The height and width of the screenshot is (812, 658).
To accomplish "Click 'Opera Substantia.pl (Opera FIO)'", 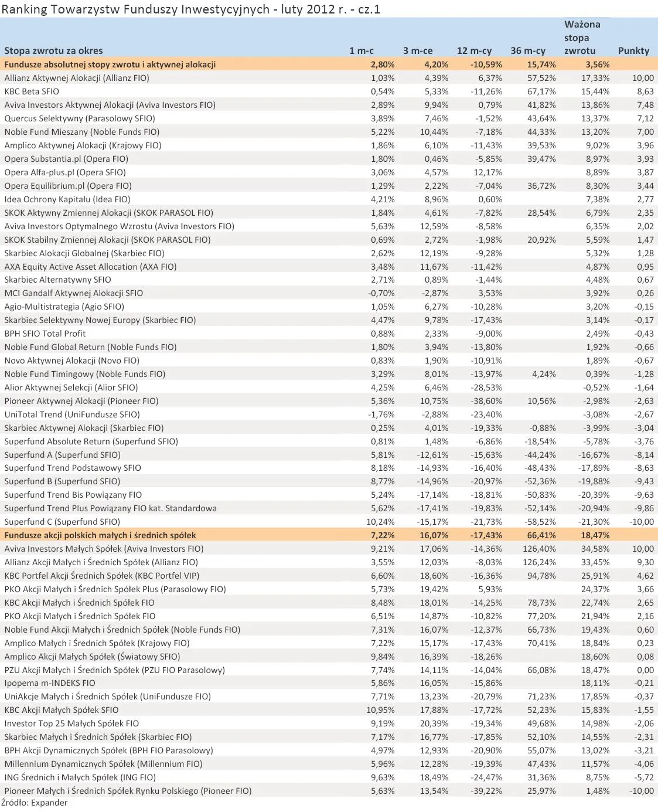I will tap(66, 159).
